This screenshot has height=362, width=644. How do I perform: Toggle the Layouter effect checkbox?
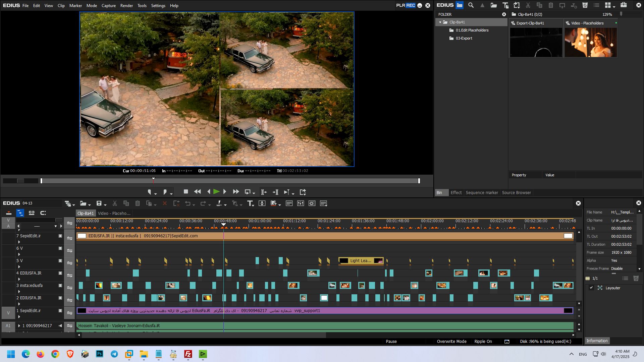[x=591, y=288]
